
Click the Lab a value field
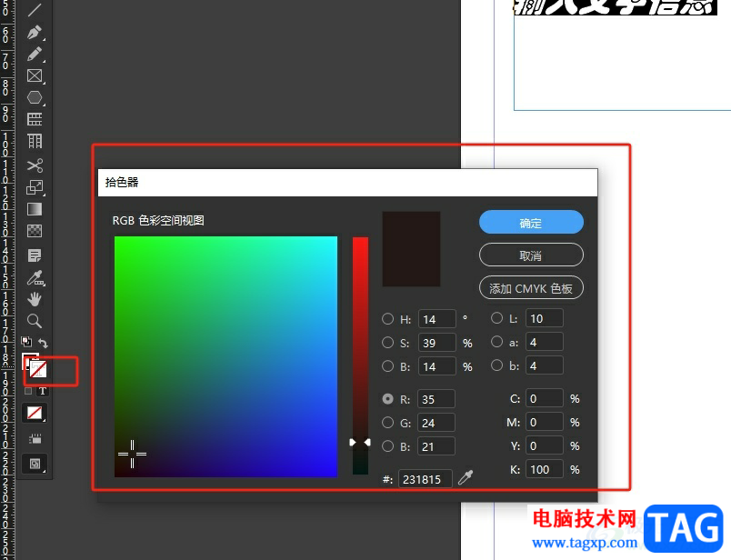[x=545, y=342]
